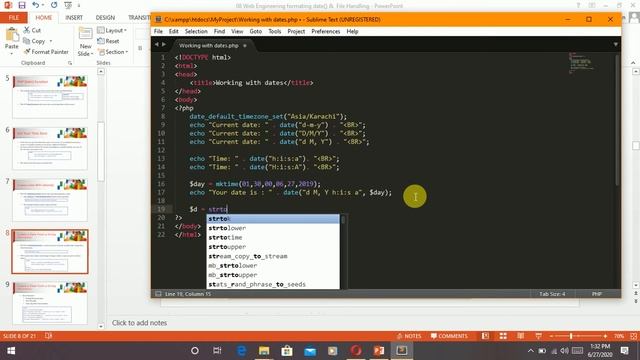Click Tab Size: 4 in status bar
The height and width of the screenshot is (360, 640).
552,294
